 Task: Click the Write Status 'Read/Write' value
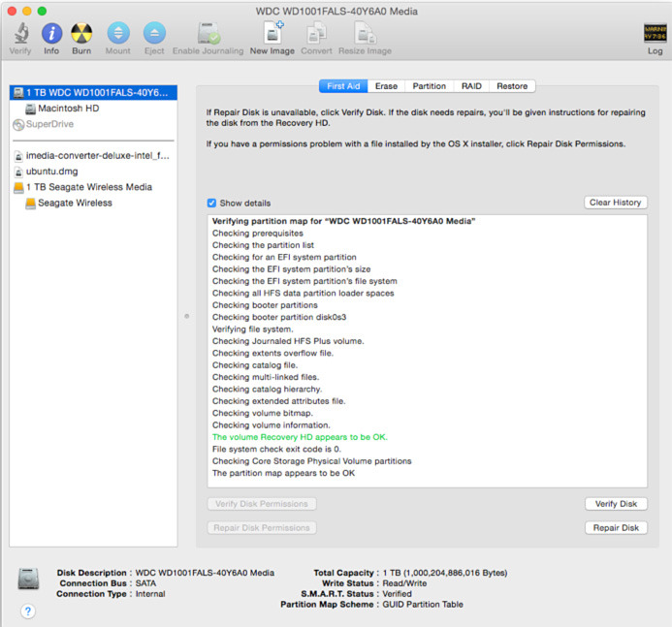[x=404, y=583]
